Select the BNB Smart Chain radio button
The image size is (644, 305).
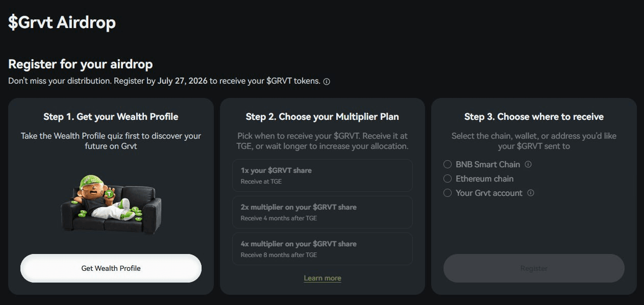pyautogui.click(x=448, y=164)
